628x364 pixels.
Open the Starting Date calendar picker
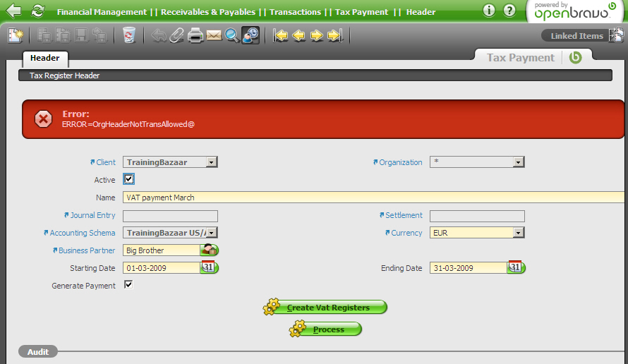209,267
